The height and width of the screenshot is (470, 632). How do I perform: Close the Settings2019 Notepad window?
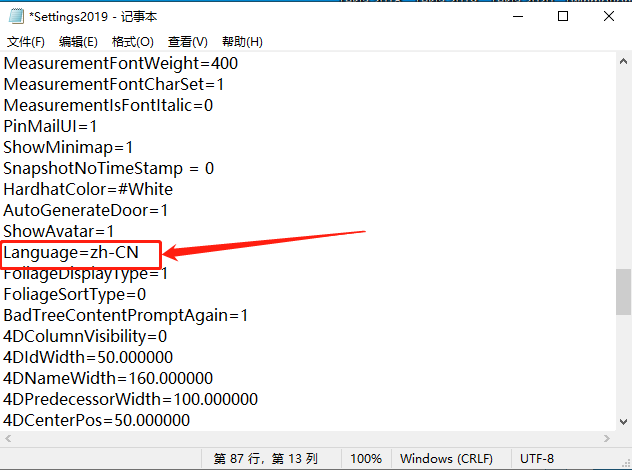(609, 17)
